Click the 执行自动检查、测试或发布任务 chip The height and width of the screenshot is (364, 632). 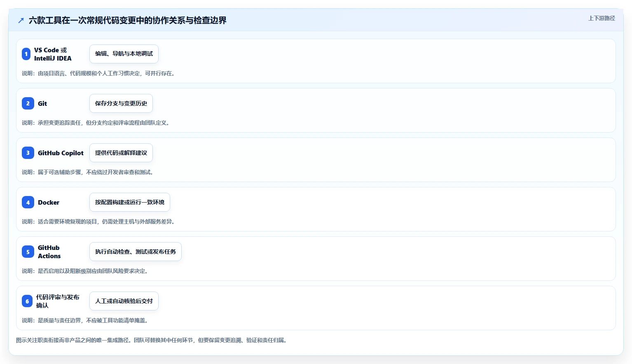coord(136,252)
